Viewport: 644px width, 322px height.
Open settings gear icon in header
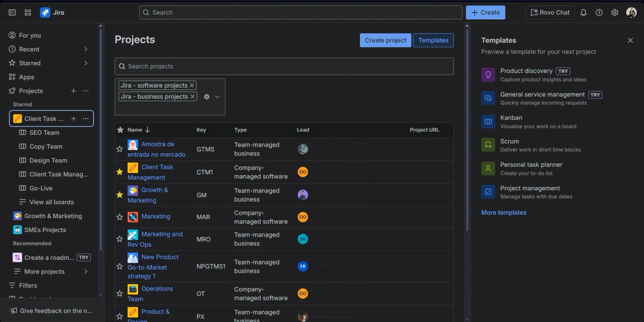[x=615, y=12]
